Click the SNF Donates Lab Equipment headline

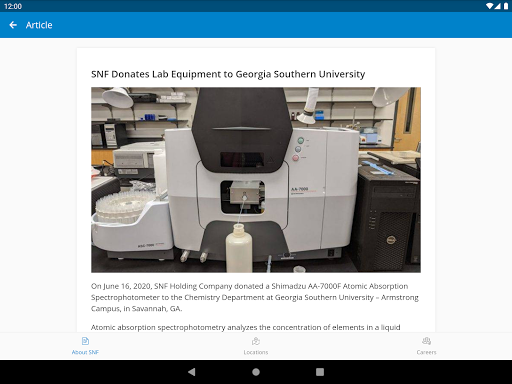click(228, 74)
